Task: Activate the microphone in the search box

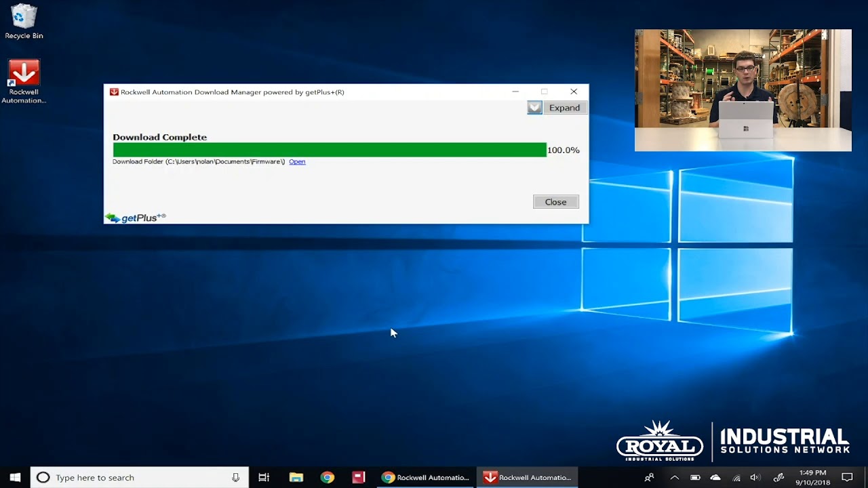Action: coord(235,477)
